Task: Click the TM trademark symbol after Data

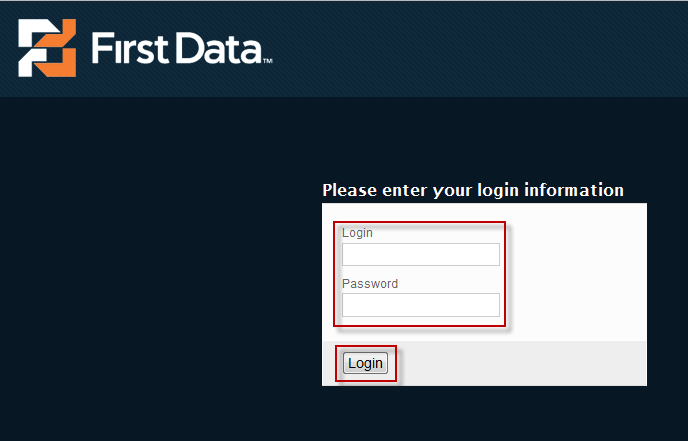Action: [268, 61]
